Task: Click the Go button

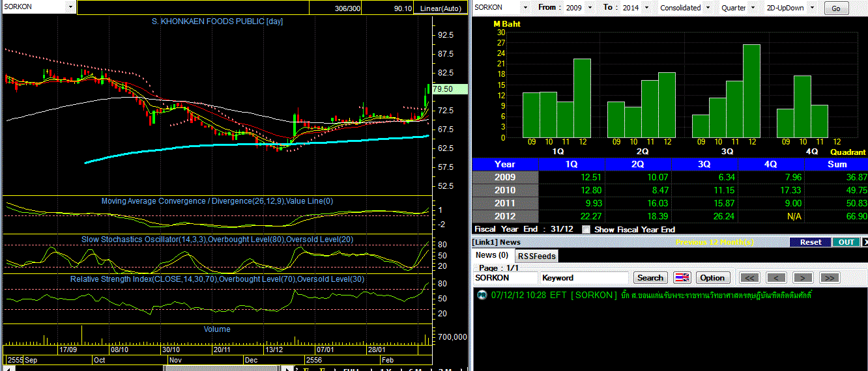Action: tap(836, 8)
